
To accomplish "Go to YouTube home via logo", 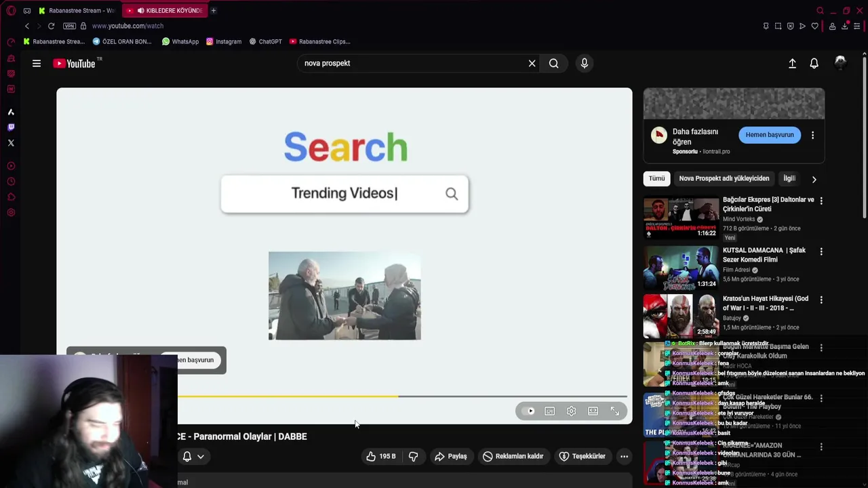I will [73, 63].
